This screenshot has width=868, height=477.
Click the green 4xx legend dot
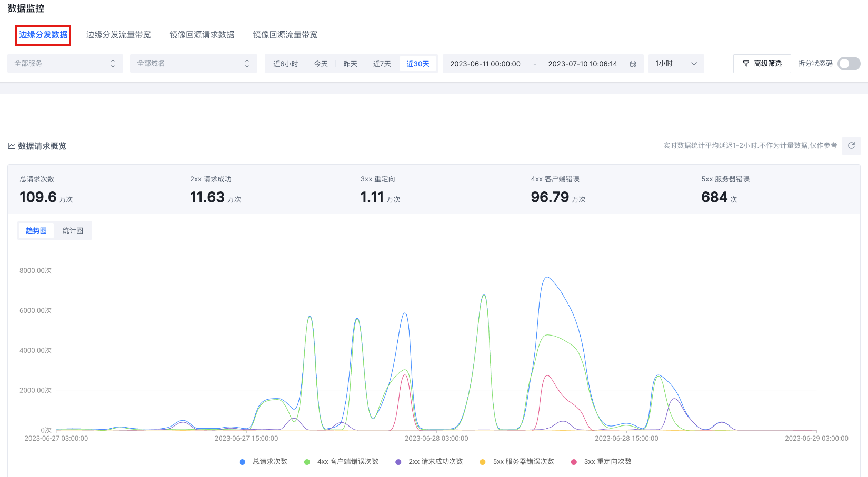[x=307, y=462]
